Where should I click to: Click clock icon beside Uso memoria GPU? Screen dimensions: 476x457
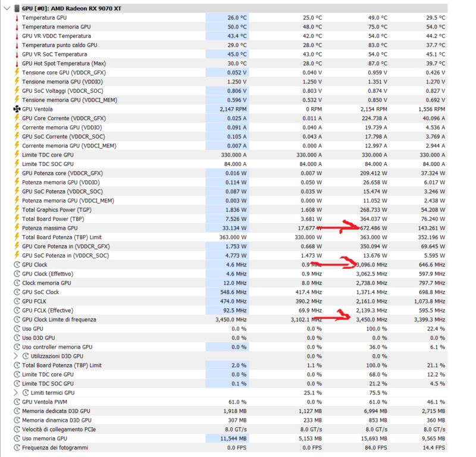17,439
